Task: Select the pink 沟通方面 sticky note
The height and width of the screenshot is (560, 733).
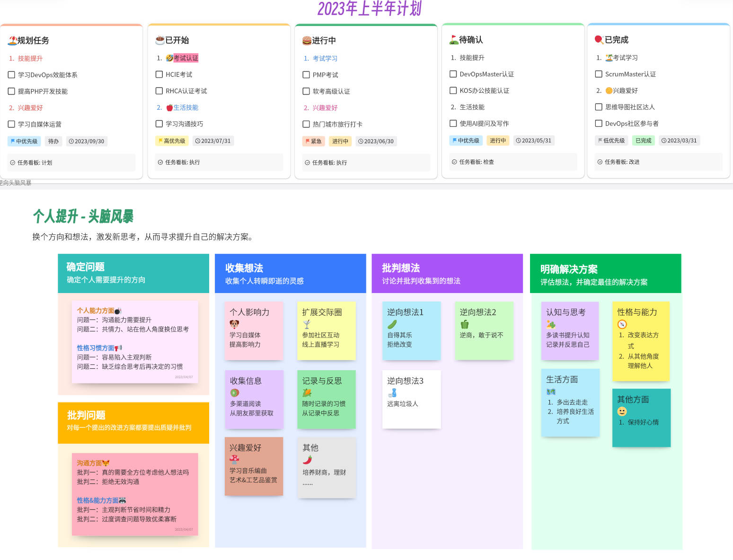Action: pos(135,494)
